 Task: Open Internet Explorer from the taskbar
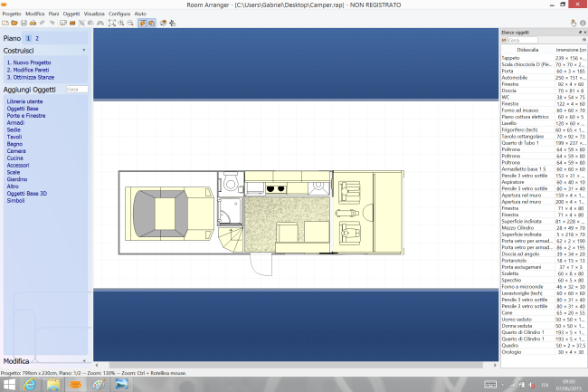point(30,384)
